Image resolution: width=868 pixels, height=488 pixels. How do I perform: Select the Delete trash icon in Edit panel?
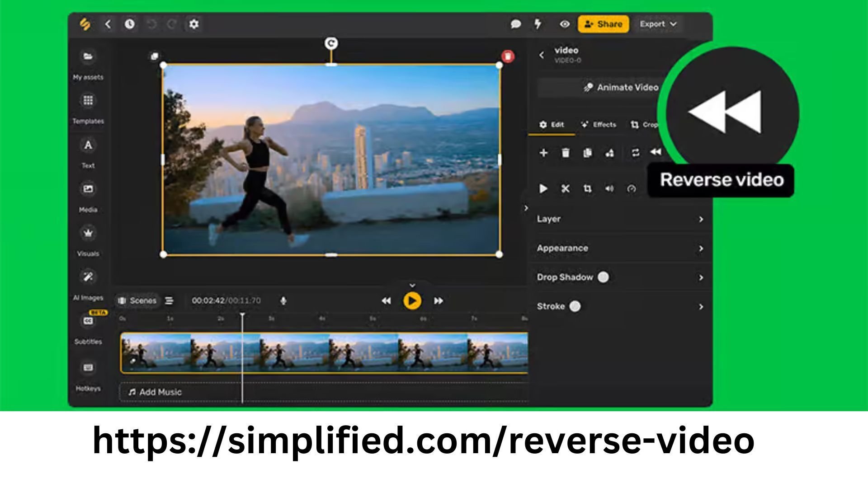(565, 153)
